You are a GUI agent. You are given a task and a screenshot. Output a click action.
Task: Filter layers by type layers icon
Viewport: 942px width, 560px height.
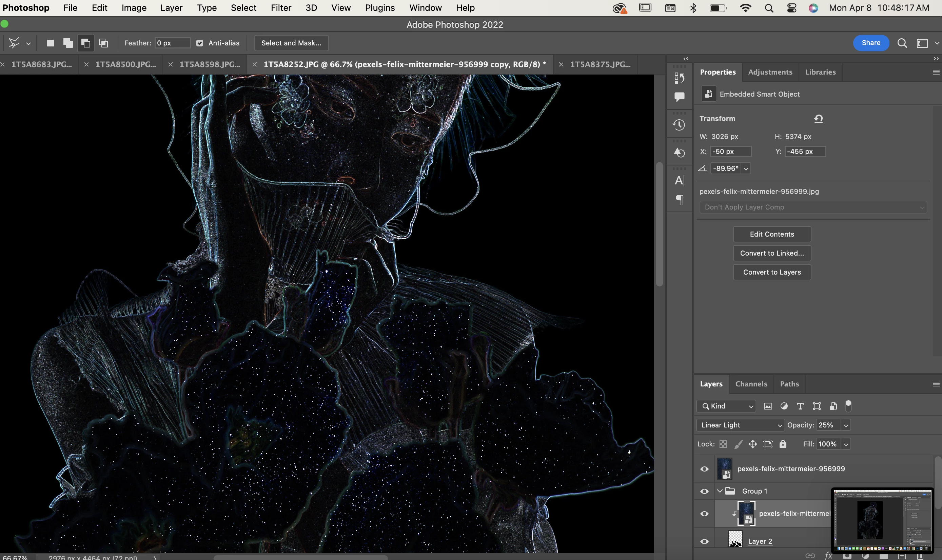click(800, 406)
